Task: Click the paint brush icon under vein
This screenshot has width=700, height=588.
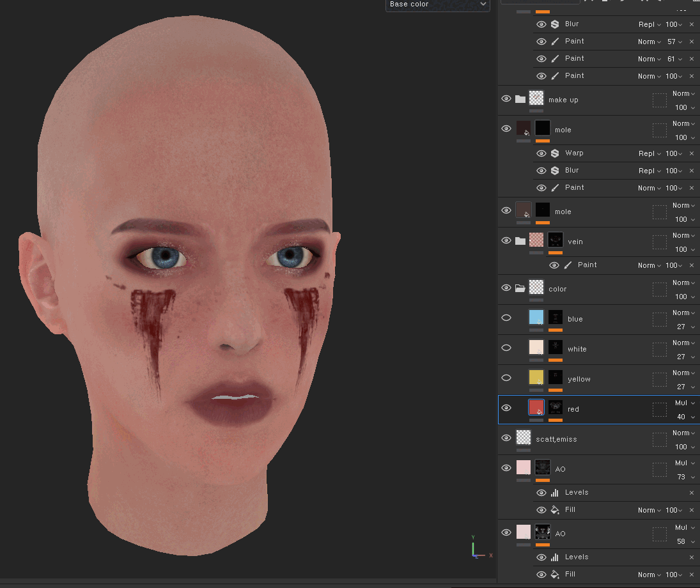Action: tap(568, 265)
